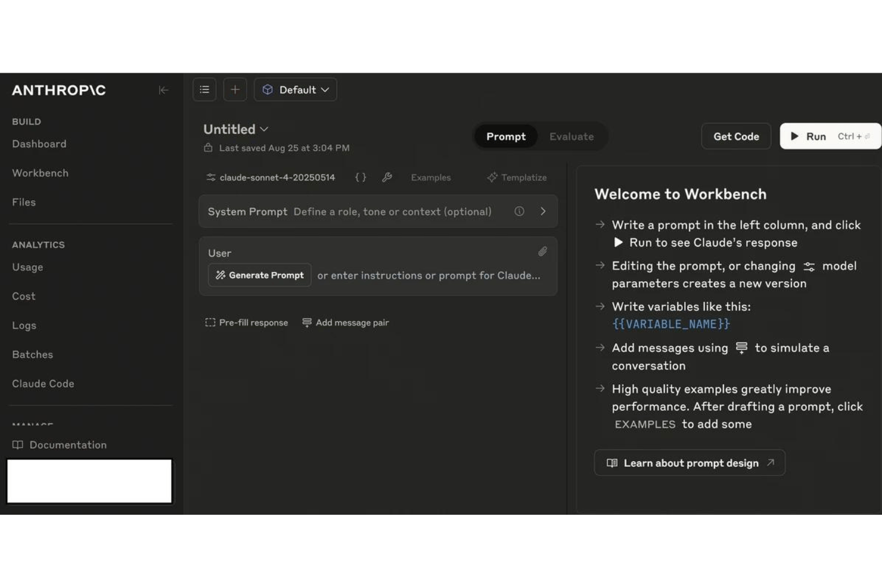The image size is (882, 588).
Task: Open Claude Code in sidebar
Action: tap(44, 384)
